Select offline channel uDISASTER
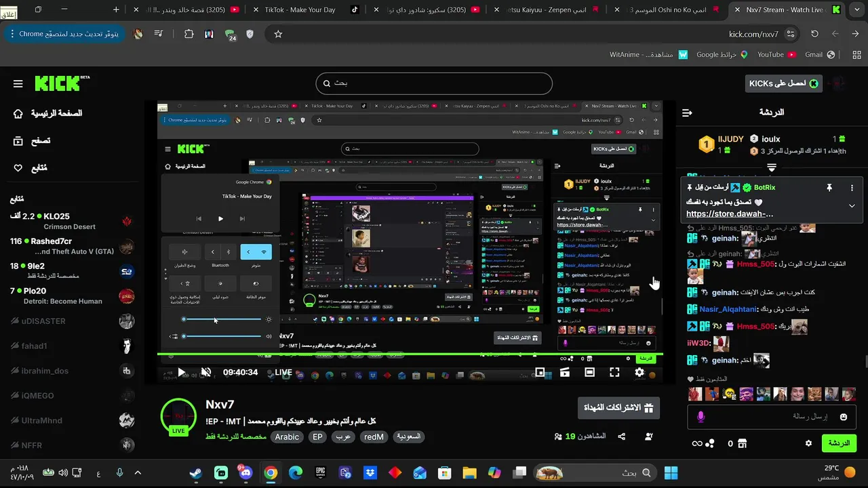Viewport: 868px width, 488px height. click(71, 321)
